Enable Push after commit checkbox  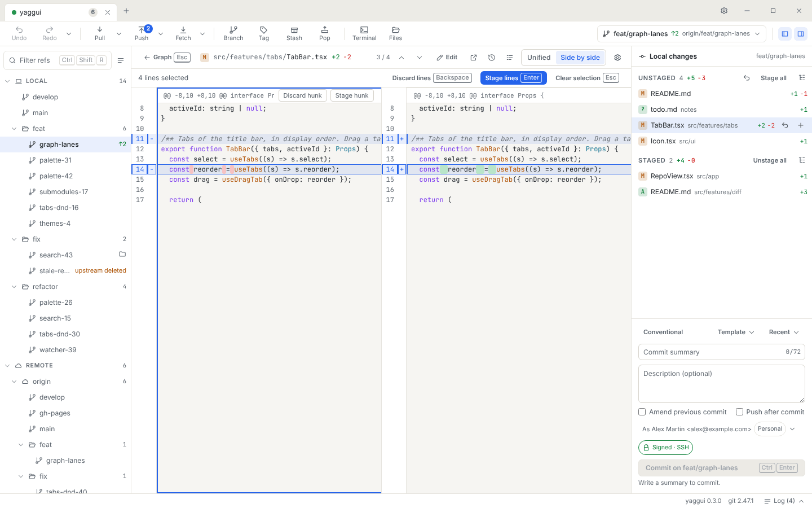pyautogui.click(x=739, y=412)
